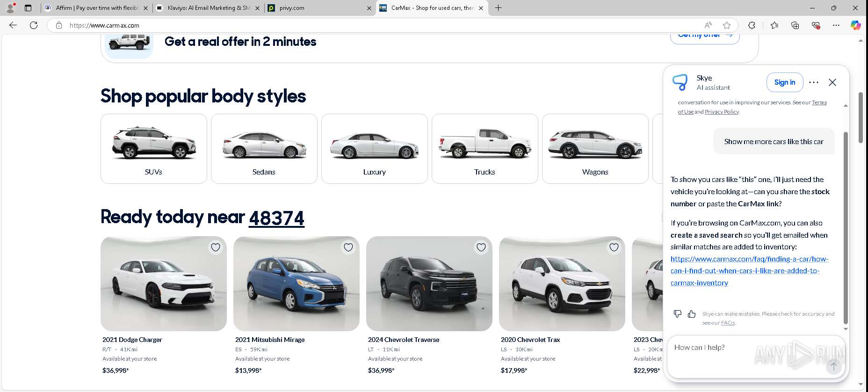Switch to the Affirm tab
The image size is (868, 392).
(96, 8)
